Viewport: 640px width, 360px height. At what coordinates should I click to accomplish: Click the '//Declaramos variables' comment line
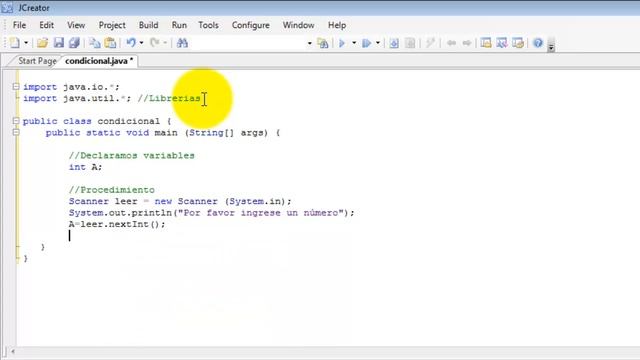[131, 156]
